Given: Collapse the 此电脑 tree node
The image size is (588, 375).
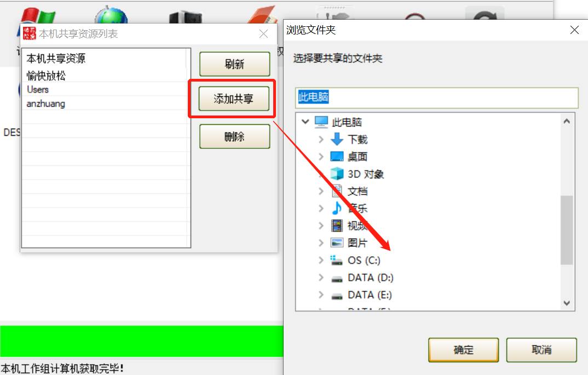Looking at the screenshot, I should coord(305,122).
